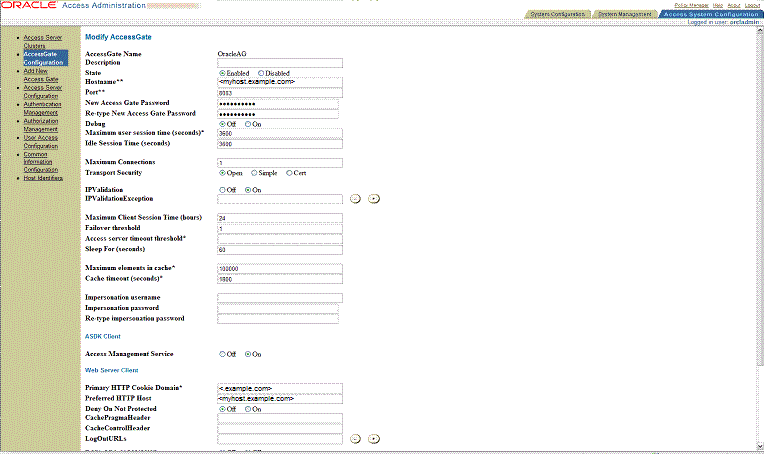Click the CachePragmaHeader field
Screen dimensions: 765x454
[280, 418]
